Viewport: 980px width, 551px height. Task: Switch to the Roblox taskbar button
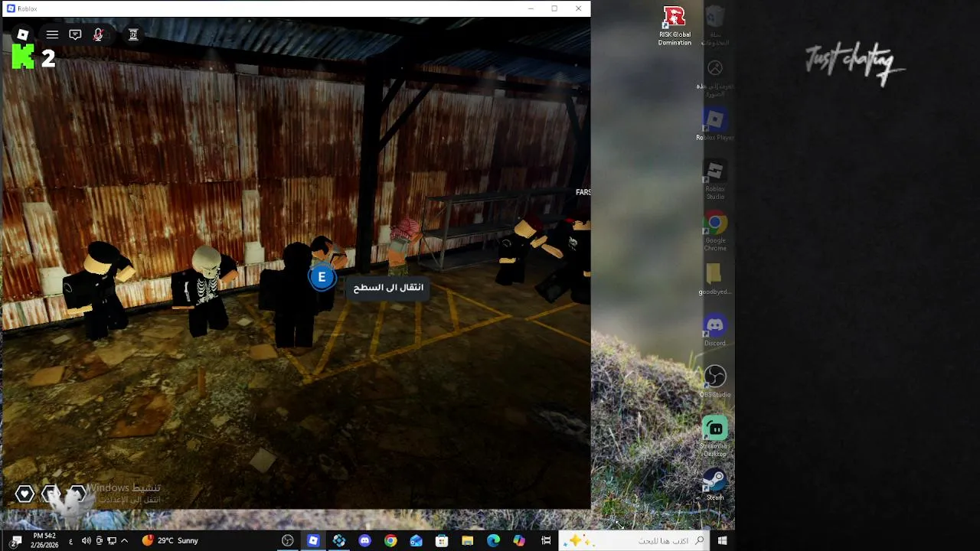point(313,541)
